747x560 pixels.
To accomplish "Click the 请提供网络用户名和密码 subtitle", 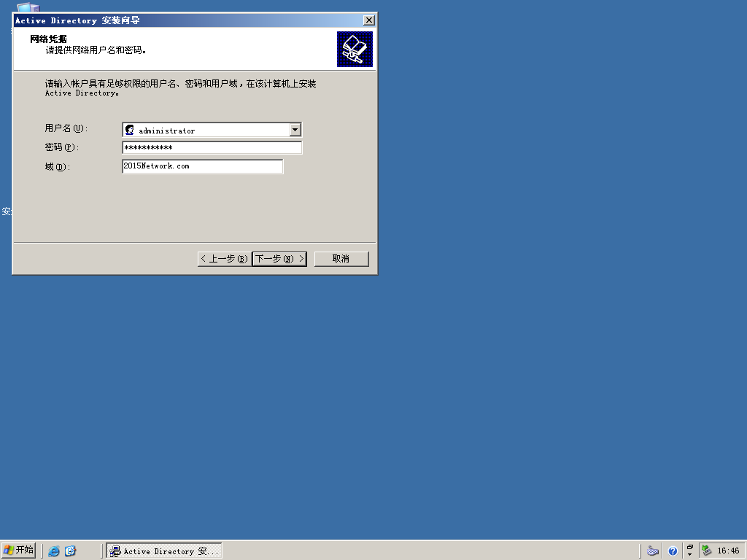I will pyautogui.click(x=96, y=50).
